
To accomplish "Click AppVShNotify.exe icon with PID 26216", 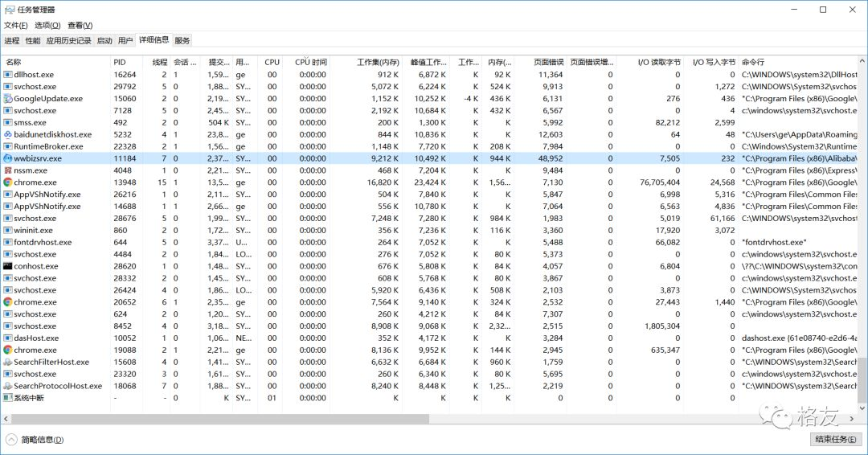I will pyautogui.click(x=8, y=195).
